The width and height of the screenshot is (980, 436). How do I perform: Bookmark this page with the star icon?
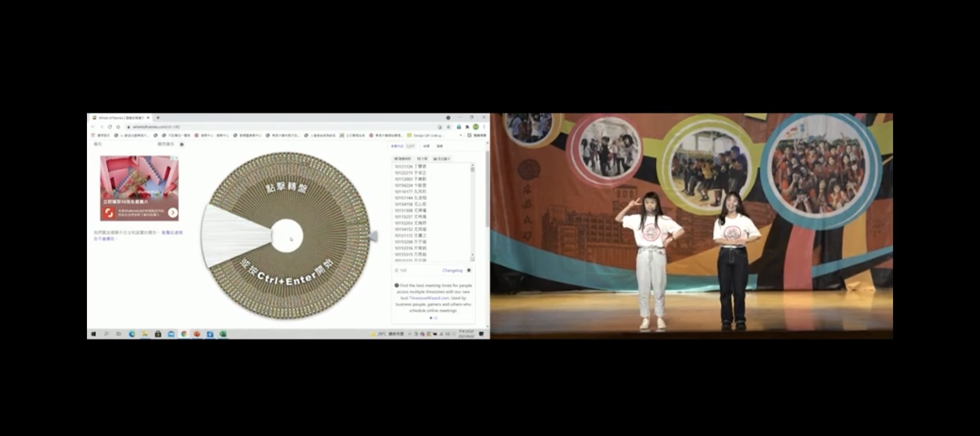448,127
